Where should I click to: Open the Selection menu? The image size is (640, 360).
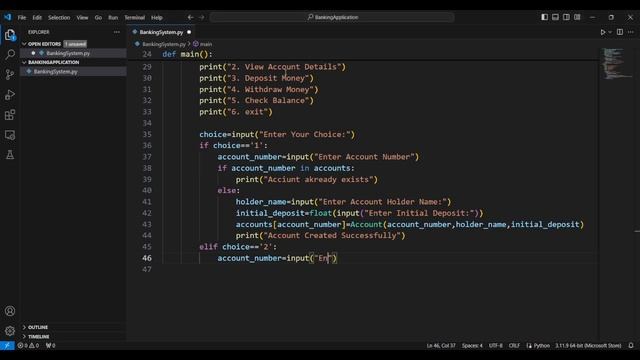click(x=59, y=17)
